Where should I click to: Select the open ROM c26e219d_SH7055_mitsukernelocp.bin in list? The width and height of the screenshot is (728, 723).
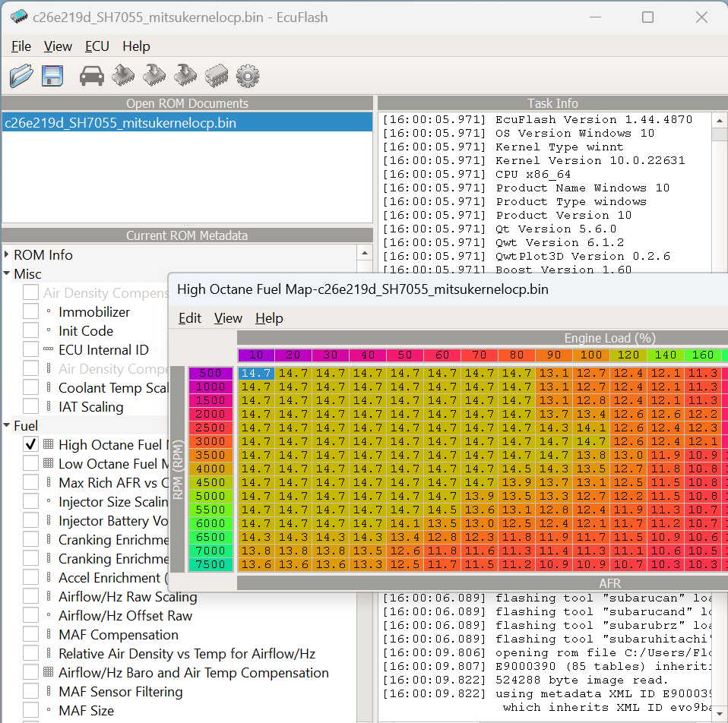(120, 123)
